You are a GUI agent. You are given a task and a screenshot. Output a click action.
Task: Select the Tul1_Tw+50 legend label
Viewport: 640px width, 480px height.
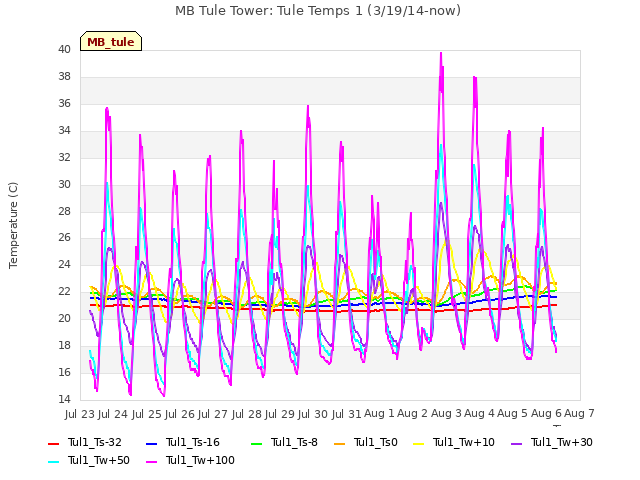(x=99, y=460)
